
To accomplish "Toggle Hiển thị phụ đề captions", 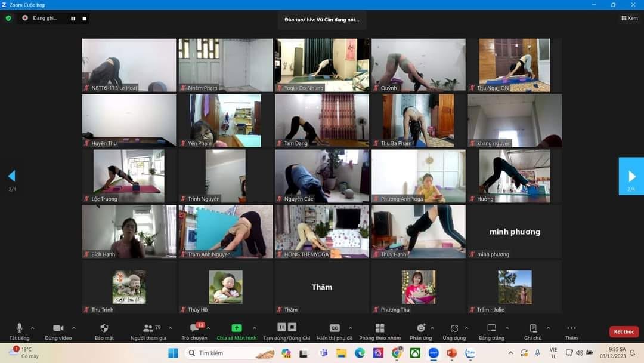I will tap(335, 332).
